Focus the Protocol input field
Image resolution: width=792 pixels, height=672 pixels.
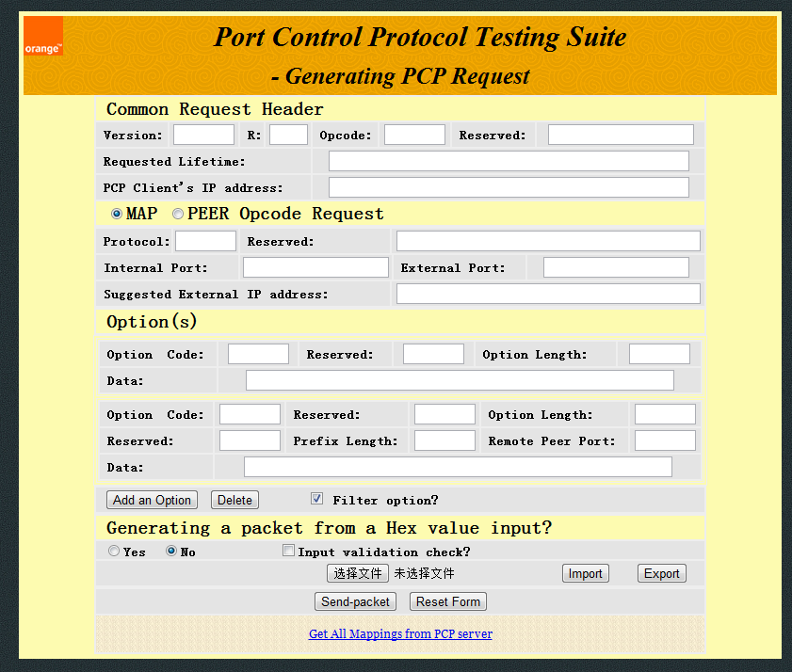tap(205, 240)
